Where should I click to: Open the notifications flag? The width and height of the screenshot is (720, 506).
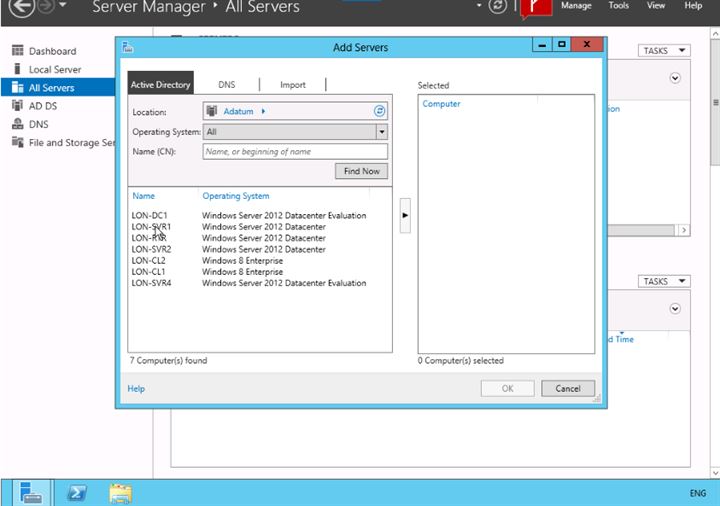pos(536,8)
